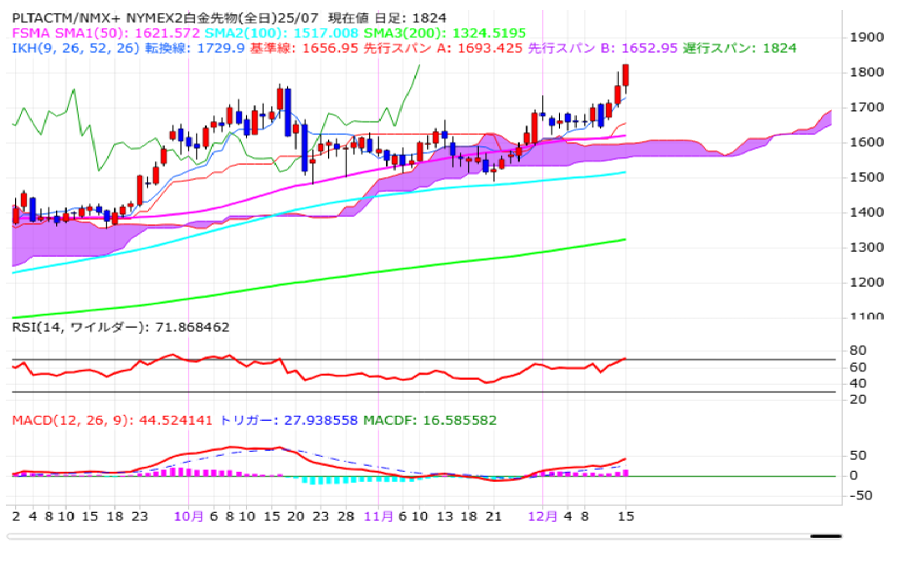The width and height of the screenshot is (904, 588).
Task: Click the 1900 price axis label
Action: pyautogui.click(x=866, y=38)
